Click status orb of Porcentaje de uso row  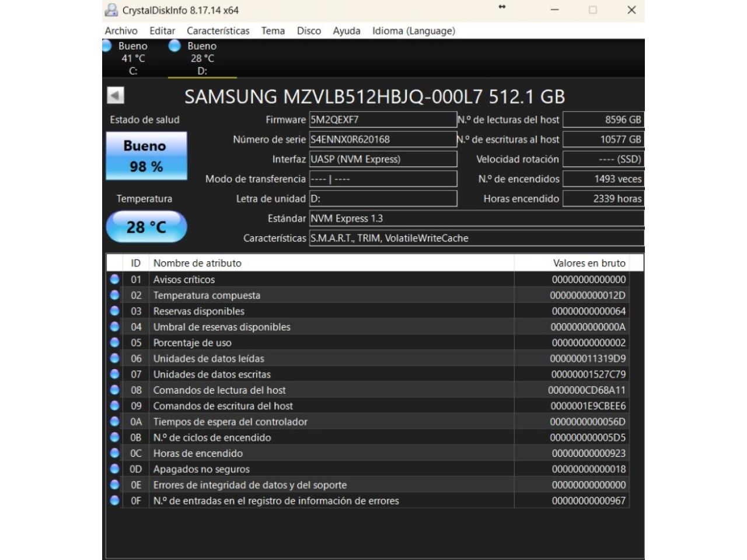(114, 342)
